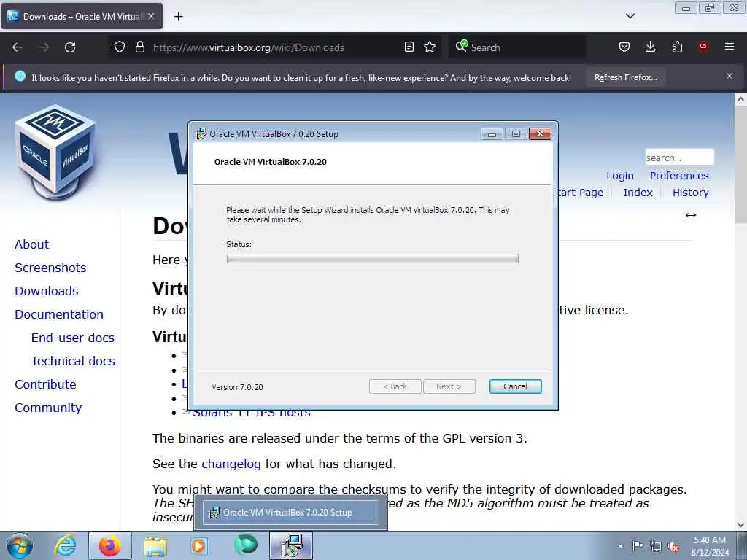
Task: Click the Action Center flag tray icon
Action: pos(638,545)
